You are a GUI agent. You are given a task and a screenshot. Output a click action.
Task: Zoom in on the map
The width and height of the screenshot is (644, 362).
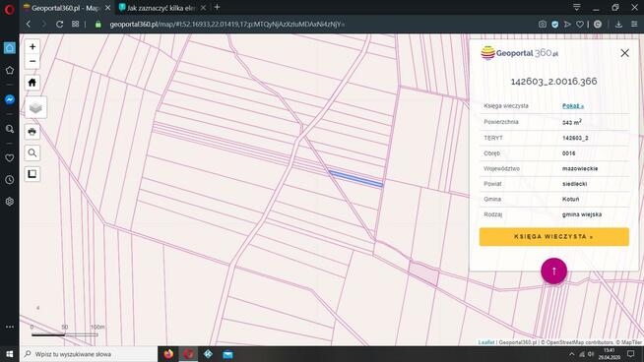pos(32,47)
